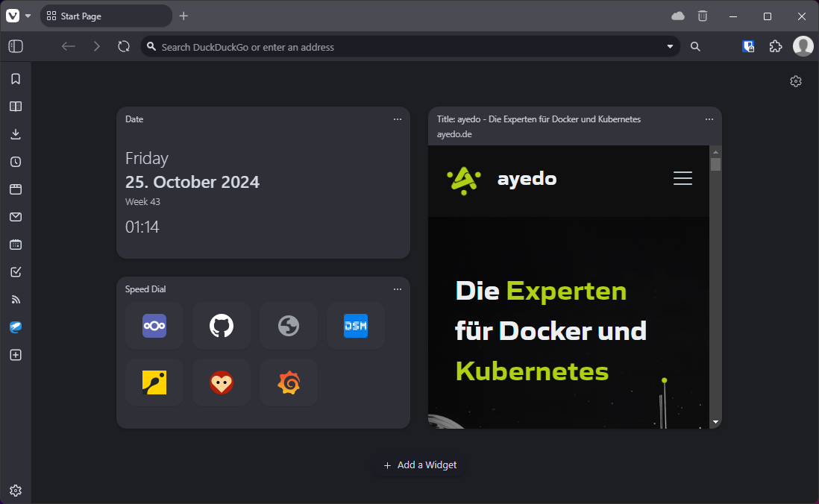Select the Start Page tab
This screenshot has height=504, width=819.
click(x=106, y=16)
